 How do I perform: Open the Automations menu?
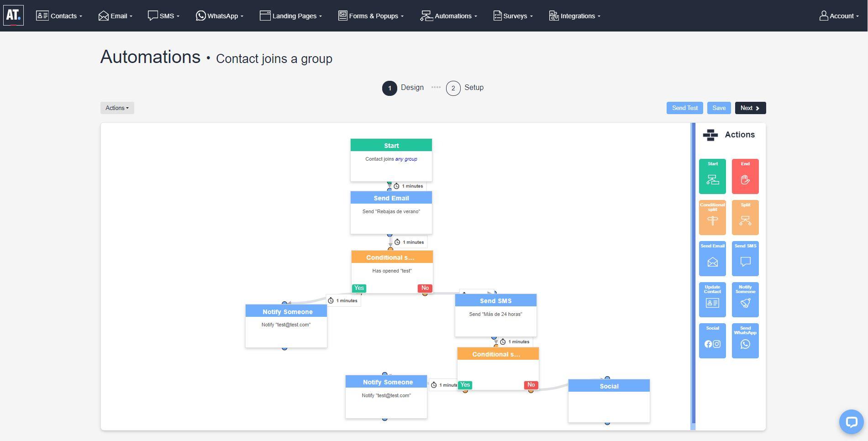tap(448, 16)
